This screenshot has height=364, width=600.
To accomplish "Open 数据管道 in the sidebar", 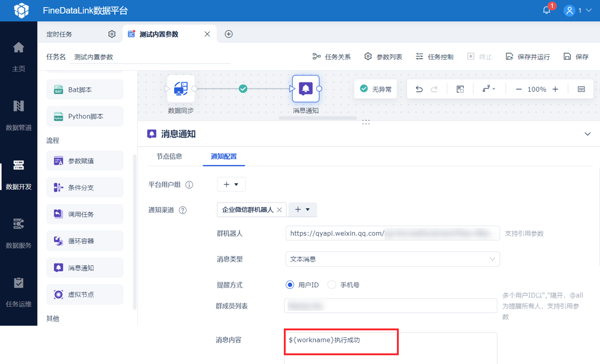I will [18, 115].
